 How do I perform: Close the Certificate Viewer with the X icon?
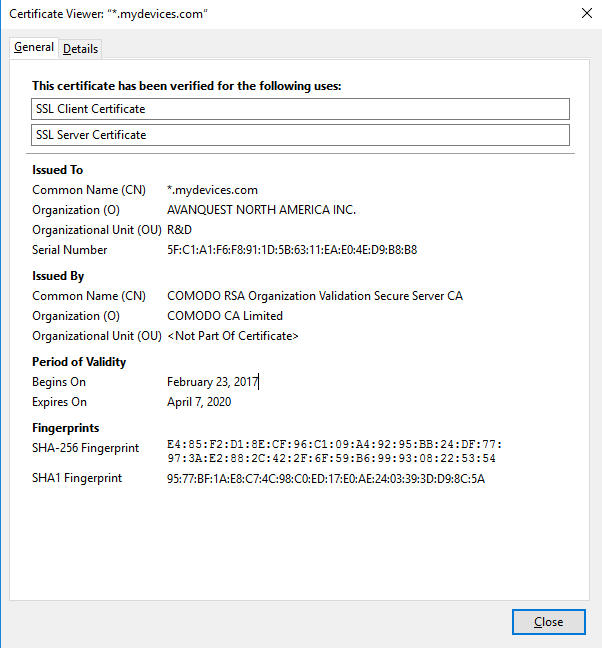(x=587, y=13)
